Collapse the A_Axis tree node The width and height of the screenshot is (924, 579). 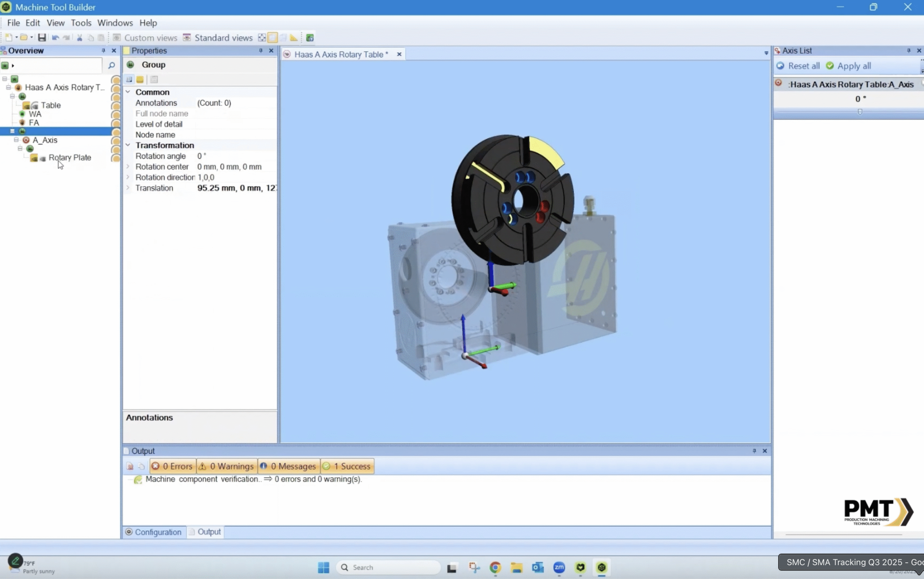tap(16, 140)
